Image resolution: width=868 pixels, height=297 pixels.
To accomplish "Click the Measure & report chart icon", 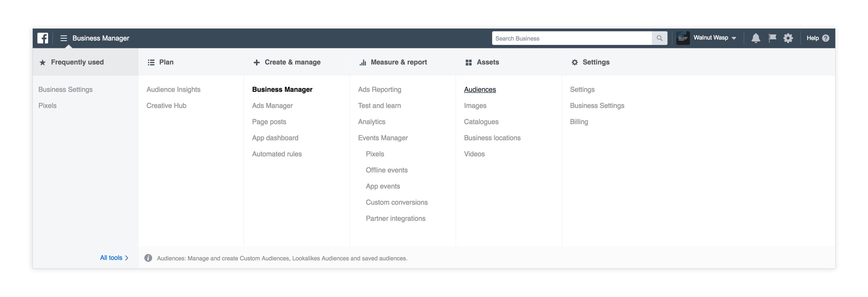I will 363,63.
